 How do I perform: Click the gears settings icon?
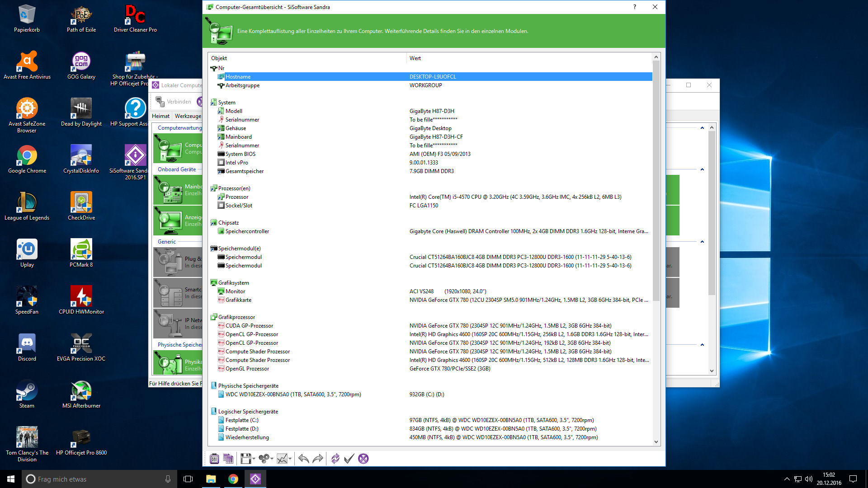[264, 459]
